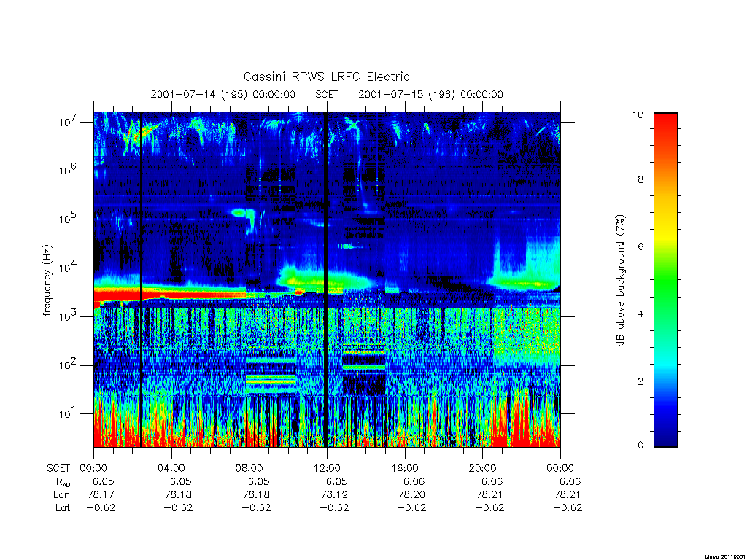Click the "SCET" label above the plot
The image size is (747, 560).
(327, 94)
